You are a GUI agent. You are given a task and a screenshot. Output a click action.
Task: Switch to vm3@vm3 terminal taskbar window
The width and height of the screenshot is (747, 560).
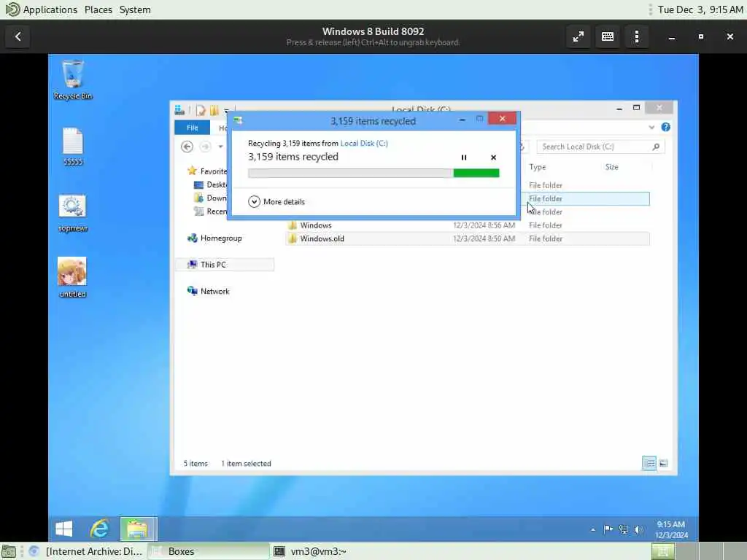(x=312, y=551)
